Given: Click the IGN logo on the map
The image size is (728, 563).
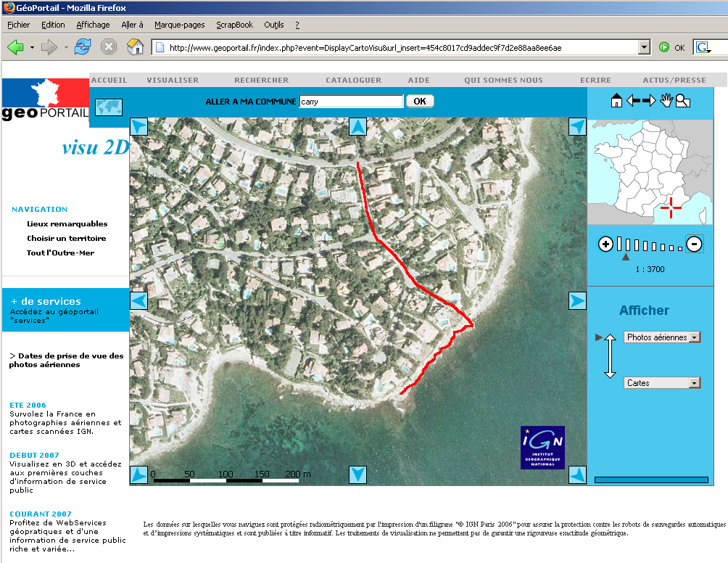Looking at the screenshot, I should click(x=542, y=448).
